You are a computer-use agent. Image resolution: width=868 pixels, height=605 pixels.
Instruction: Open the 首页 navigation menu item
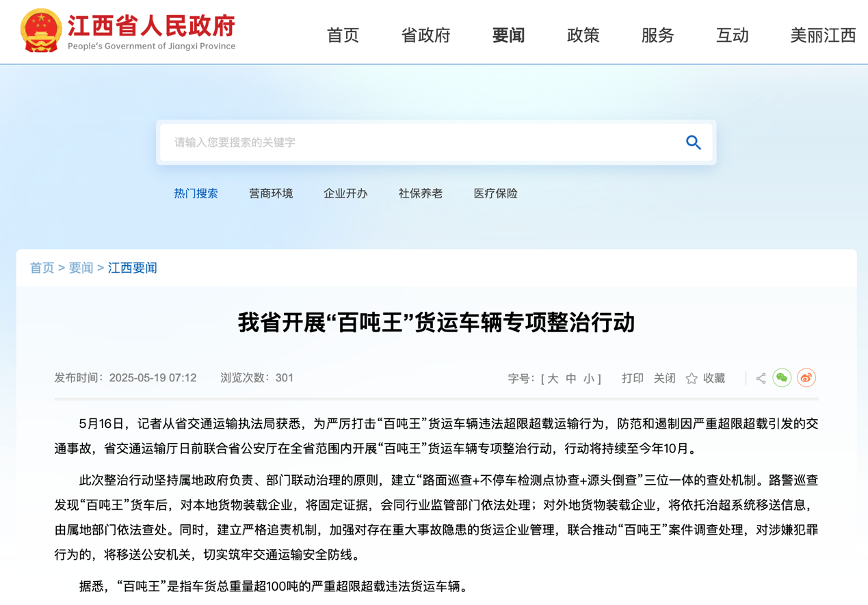(343, 36)
